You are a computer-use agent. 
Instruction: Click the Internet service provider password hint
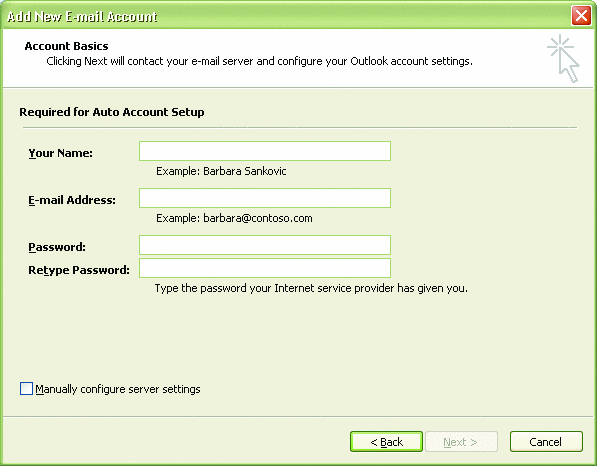(311, 288)
